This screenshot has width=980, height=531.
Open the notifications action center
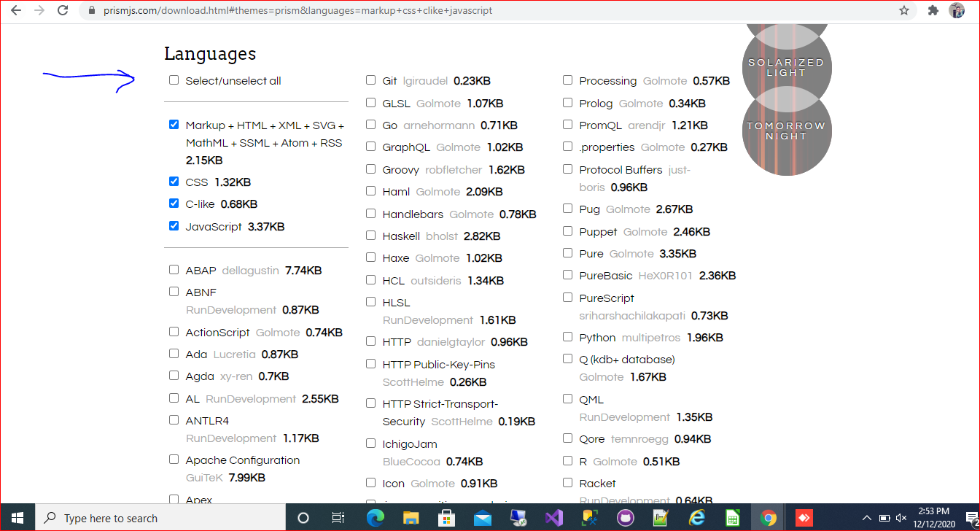tap(971, 518)
